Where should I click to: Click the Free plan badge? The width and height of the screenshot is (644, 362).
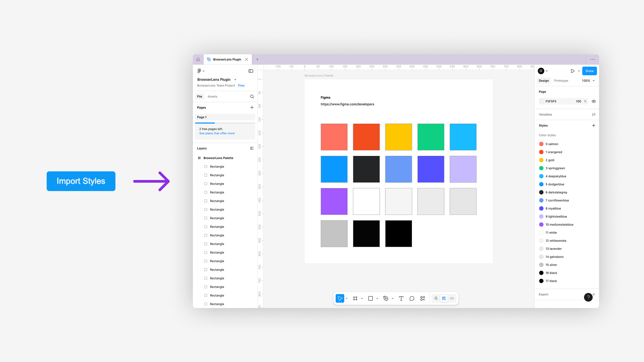coord(241,85)
